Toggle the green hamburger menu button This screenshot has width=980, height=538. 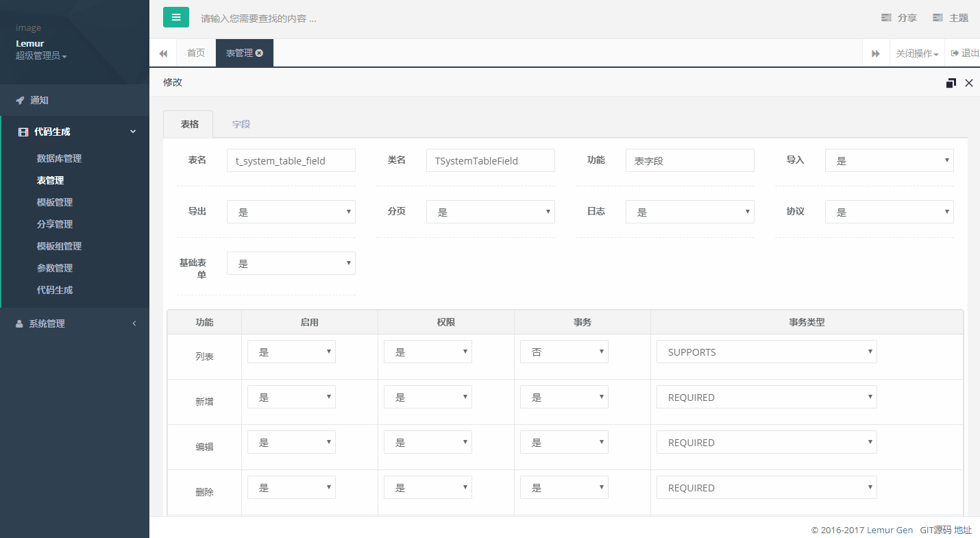[176, 17]
